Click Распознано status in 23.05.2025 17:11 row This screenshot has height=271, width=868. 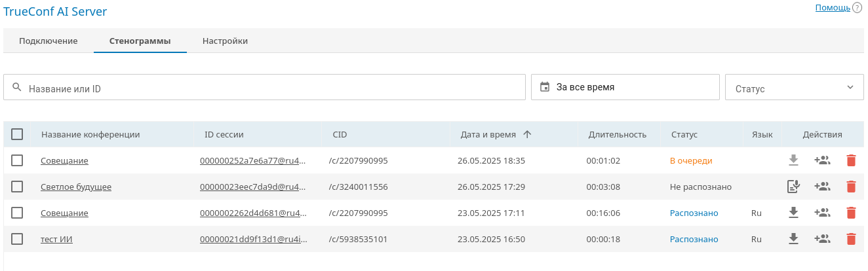pos(694,213)
